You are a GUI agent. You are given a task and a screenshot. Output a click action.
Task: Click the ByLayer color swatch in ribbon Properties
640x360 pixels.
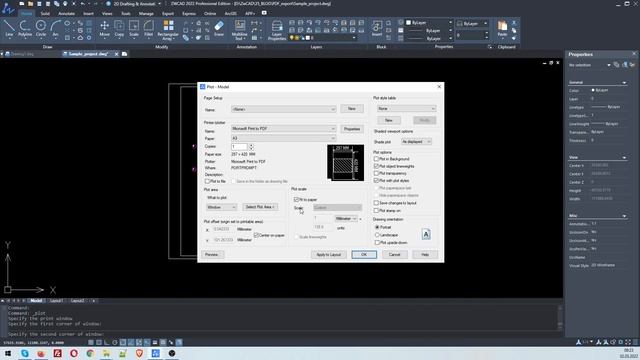click(x=409, y=23)
